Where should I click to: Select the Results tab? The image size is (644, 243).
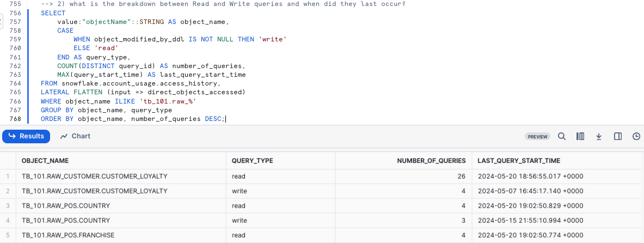click(x=26, y=136)
